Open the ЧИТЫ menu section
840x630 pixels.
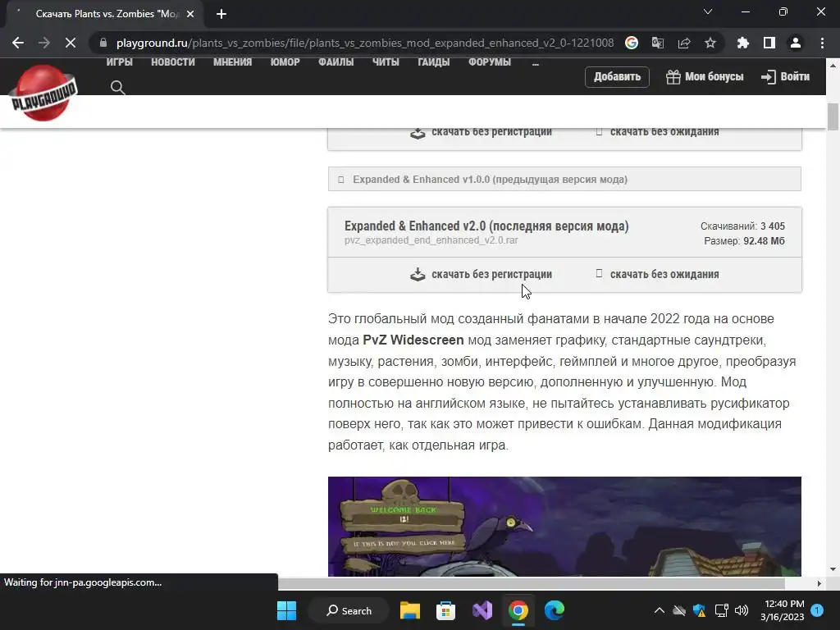[x=386, y=62]
